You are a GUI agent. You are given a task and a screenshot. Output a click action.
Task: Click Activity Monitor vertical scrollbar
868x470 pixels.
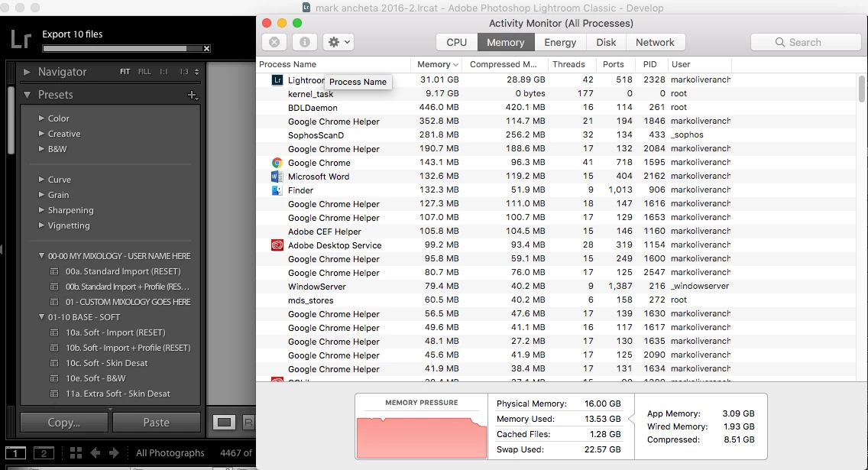(x=861, y=89)
